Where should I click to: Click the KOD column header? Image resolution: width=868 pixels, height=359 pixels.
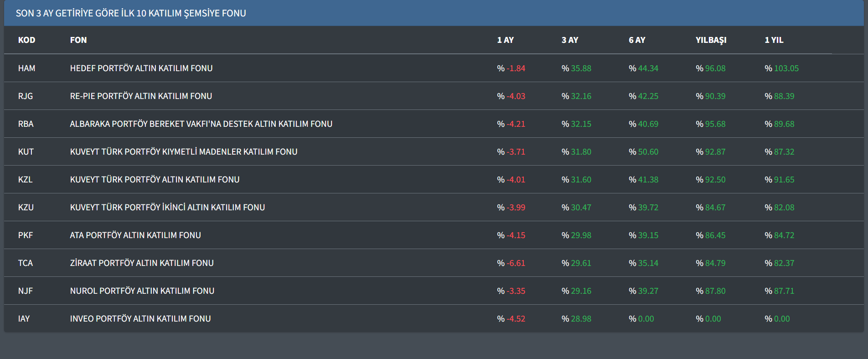click(26, 40)
